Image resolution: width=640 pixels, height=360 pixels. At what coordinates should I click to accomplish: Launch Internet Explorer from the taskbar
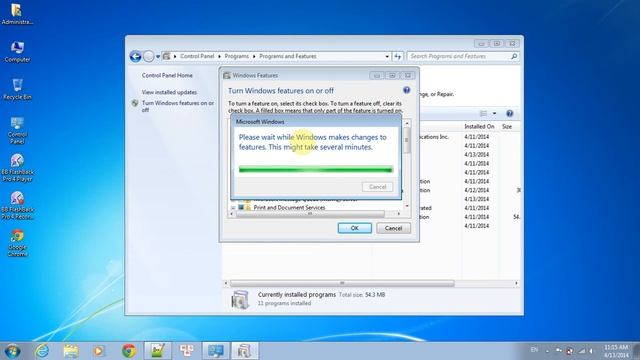pos(42,351)
